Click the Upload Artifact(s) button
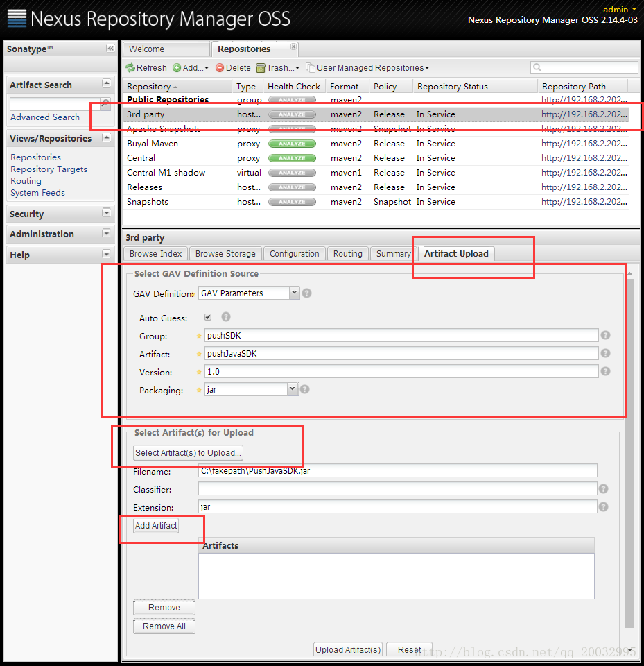This screenshot has height=666, width=644. tap(348, 650)
